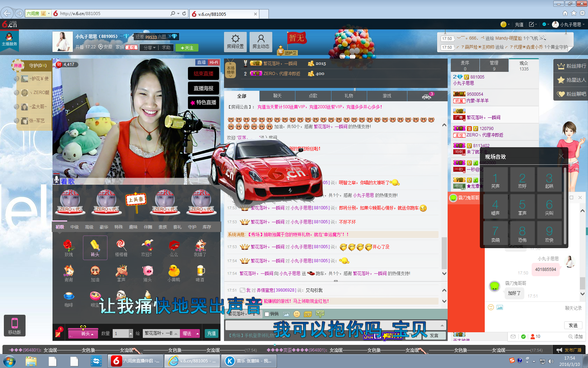Select the 啤酒 beer gift

coord(200,273)
